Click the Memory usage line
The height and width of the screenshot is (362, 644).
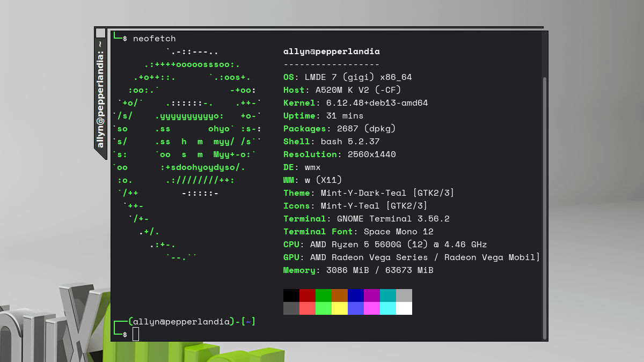coord(358,270)
